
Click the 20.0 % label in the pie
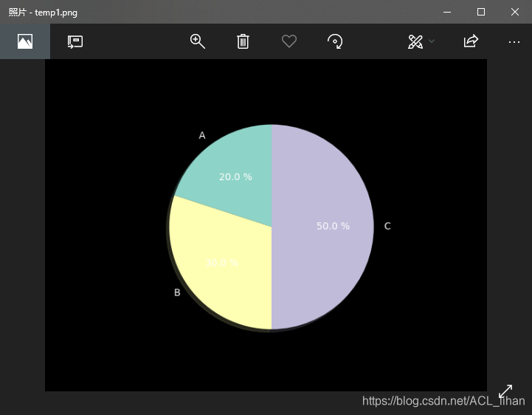[x=235, y=176]
